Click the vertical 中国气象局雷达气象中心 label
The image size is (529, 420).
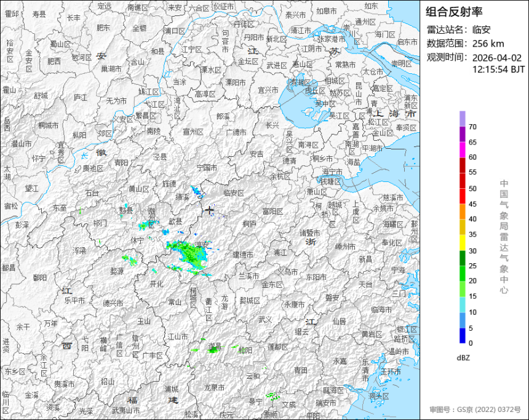[x=504, y=237]
